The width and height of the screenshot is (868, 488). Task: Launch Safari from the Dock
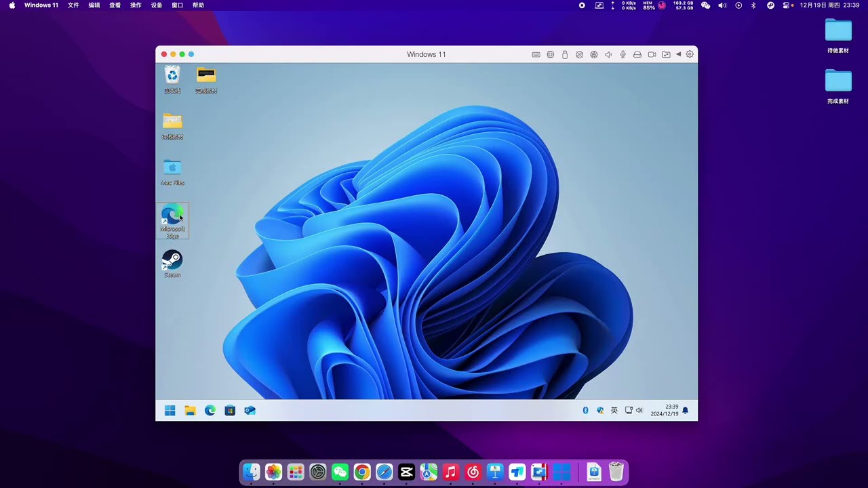384,472
